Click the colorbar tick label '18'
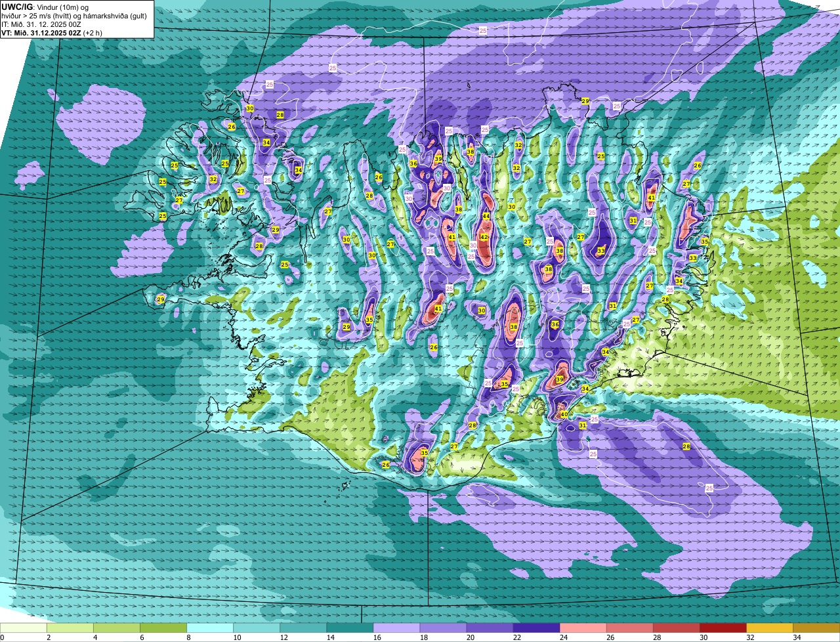This screenshot has height=642, width=840. coord(423,637)
